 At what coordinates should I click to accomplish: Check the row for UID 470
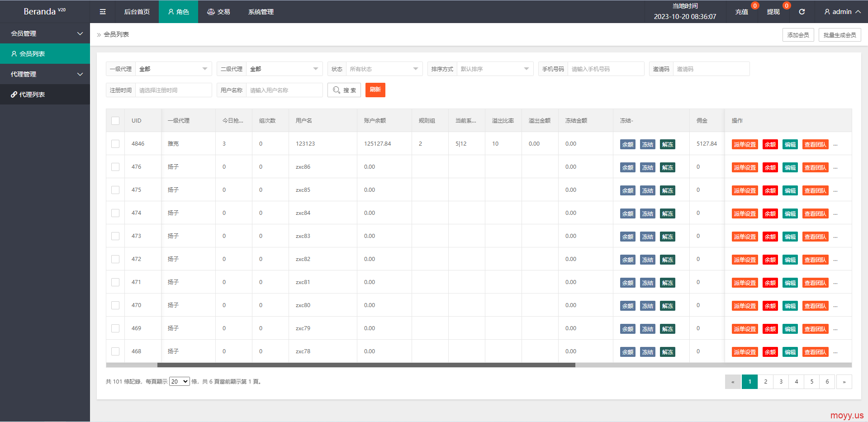tap(115, 305)
